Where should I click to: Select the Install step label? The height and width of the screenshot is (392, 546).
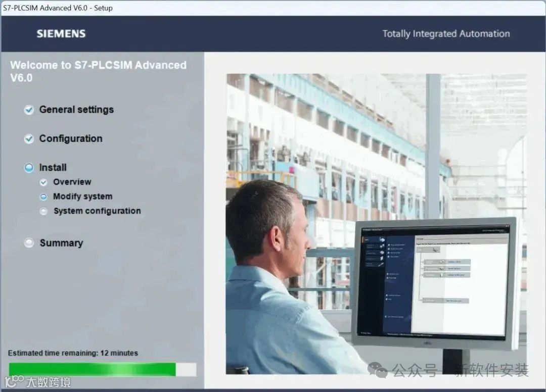(53, 167)
